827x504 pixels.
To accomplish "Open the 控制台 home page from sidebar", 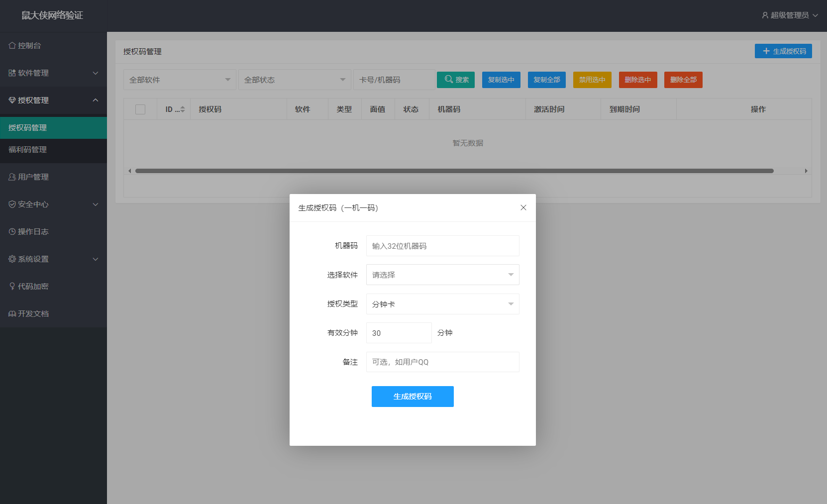I will pos(28,45).
